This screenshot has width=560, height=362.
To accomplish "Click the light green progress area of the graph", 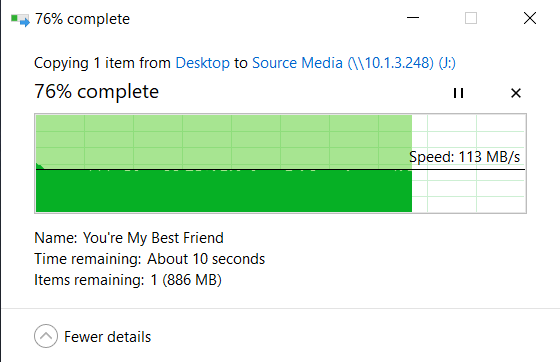I will (224, 142).
